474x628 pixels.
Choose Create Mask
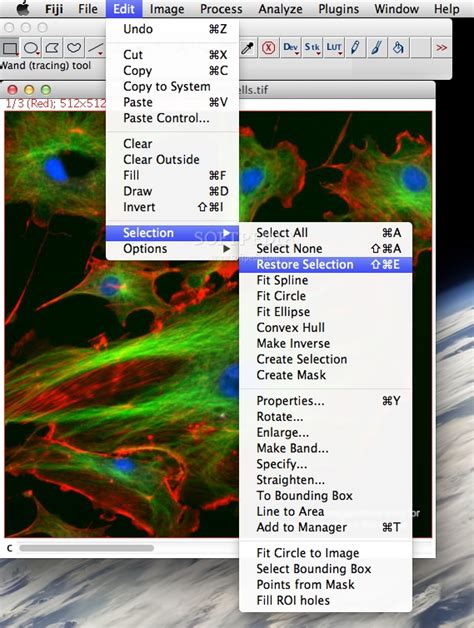pyautogui.click(x=326, y=375)
